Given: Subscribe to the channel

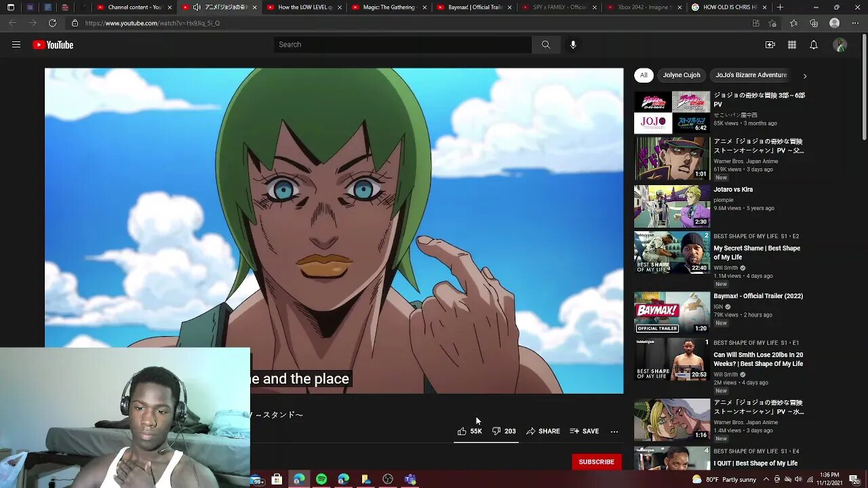Looking at the screenshot, I should pos(596,462).
